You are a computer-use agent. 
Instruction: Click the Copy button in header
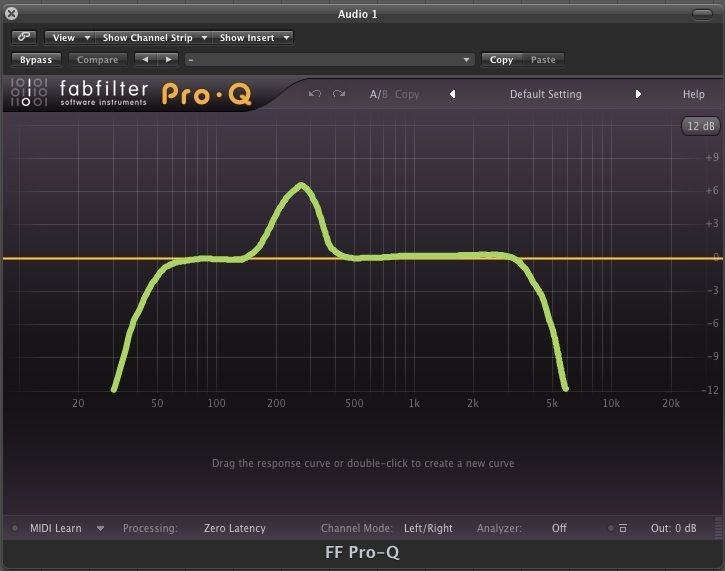click(501, 60)
